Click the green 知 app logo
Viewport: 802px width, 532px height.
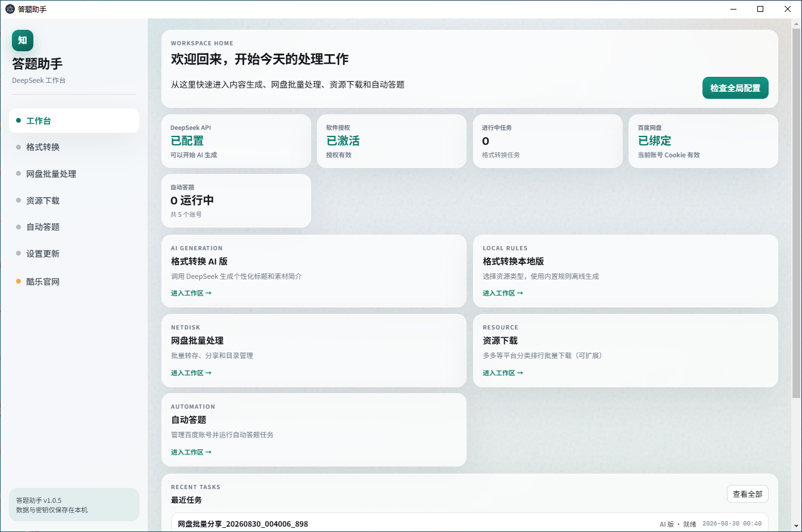pos(23,41)
